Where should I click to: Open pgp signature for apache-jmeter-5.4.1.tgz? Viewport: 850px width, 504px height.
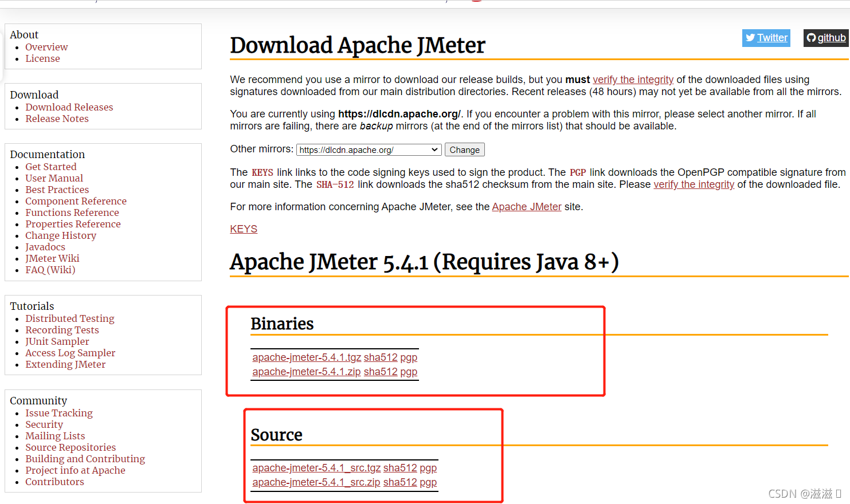(x=409, y=357)
